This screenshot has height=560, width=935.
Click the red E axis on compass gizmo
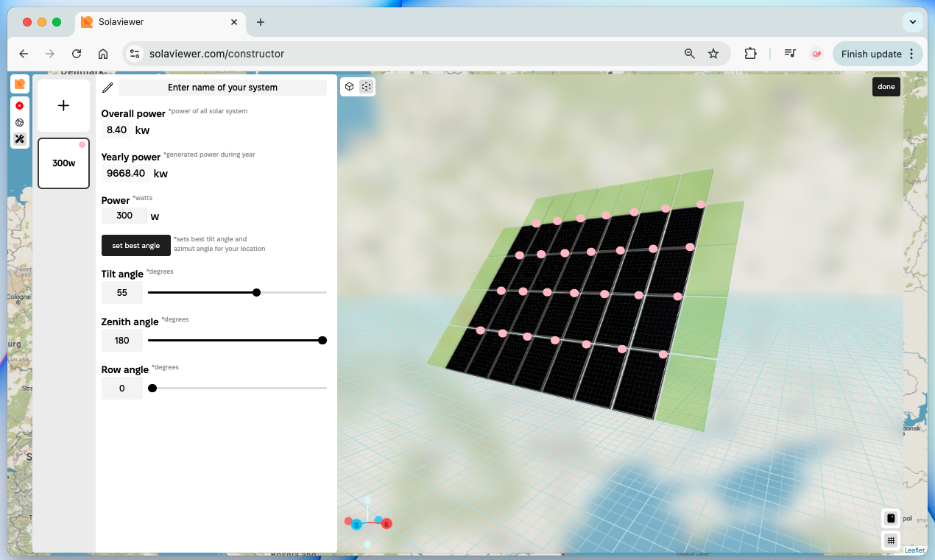(387, 524)
